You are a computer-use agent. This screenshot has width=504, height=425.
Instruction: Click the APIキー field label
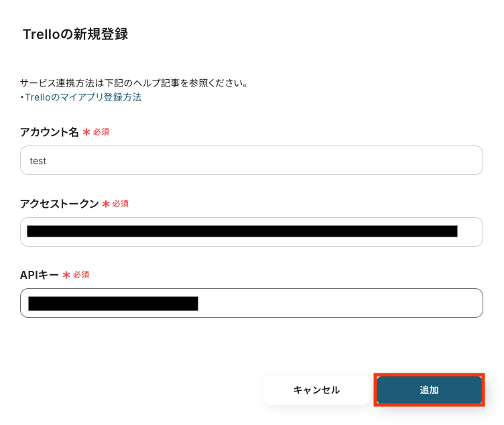pyautogui.click(x=40, y=275)
